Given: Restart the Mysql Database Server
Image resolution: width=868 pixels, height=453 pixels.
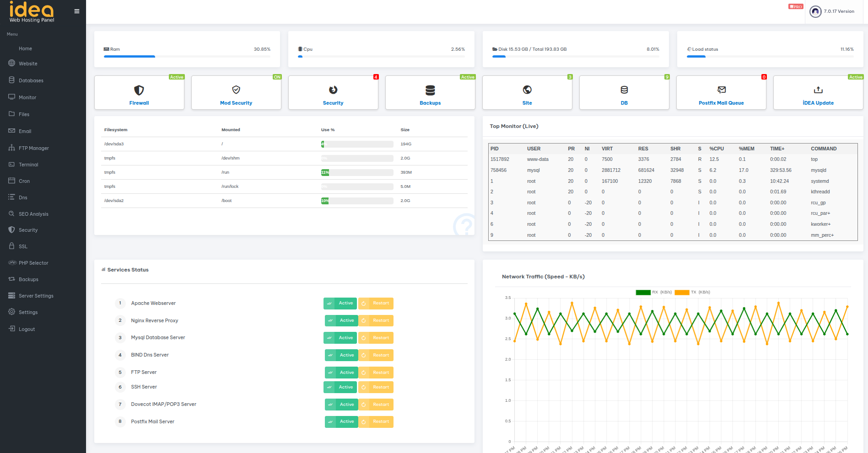Looking at the screenshot, I should (x=376, y=338).
